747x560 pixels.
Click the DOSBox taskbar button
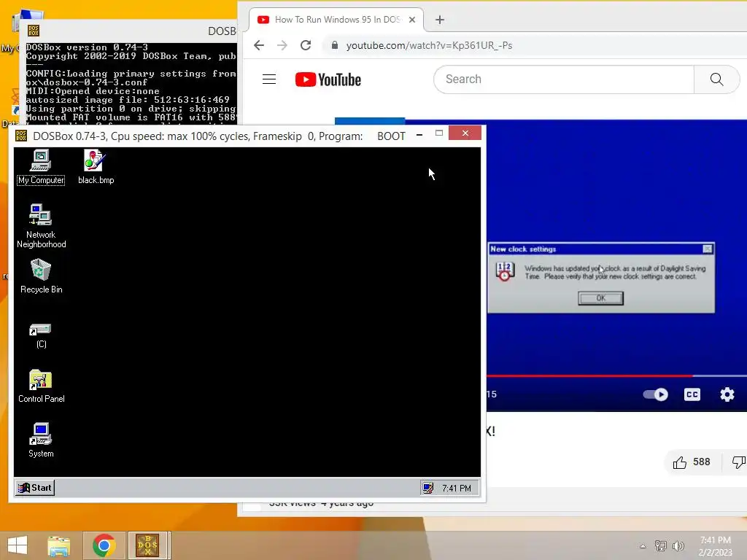(x=147, y=545)
